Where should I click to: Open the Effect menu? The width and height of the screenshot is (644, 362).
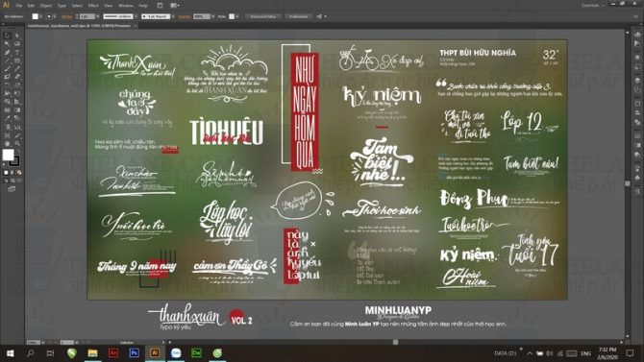point(93,6)
